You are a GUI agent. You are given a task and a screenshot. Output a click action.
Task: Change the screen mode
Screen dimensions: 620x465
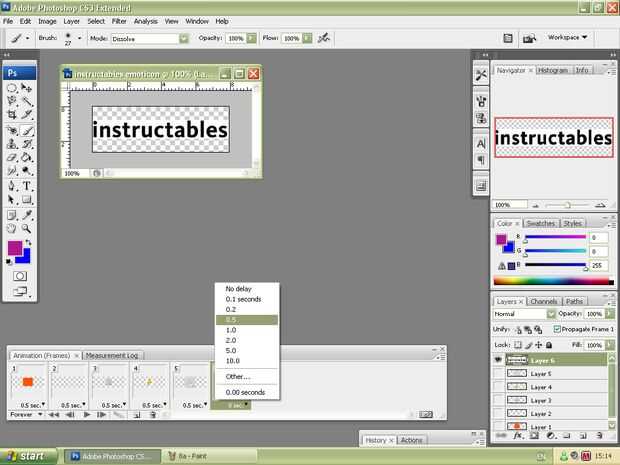coord(20,292)
